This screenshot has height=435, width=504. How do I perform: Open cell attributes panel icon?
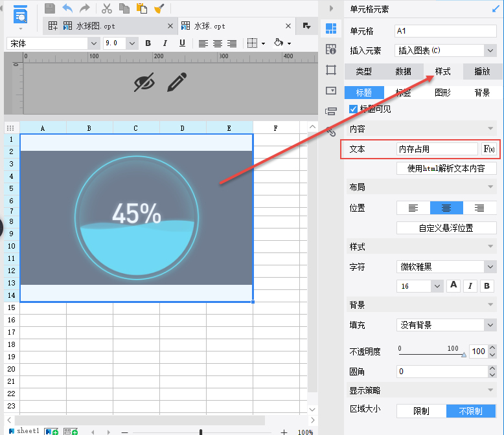(331, 49)
